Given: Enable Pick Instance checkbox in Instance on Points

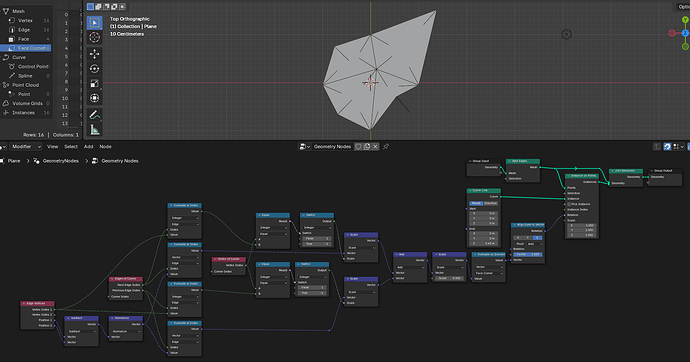Looking at the screenshot, I should [569, 204].
